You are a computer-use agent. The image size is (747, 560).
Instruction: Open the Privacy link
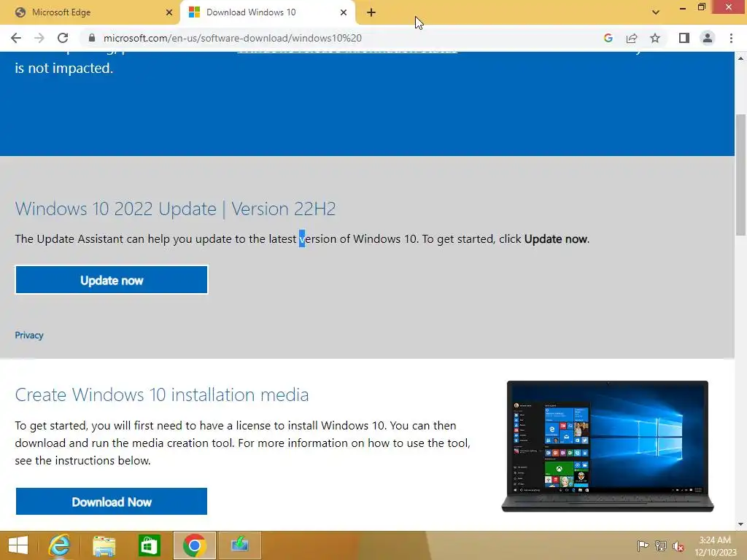click(x=29, y=335)
